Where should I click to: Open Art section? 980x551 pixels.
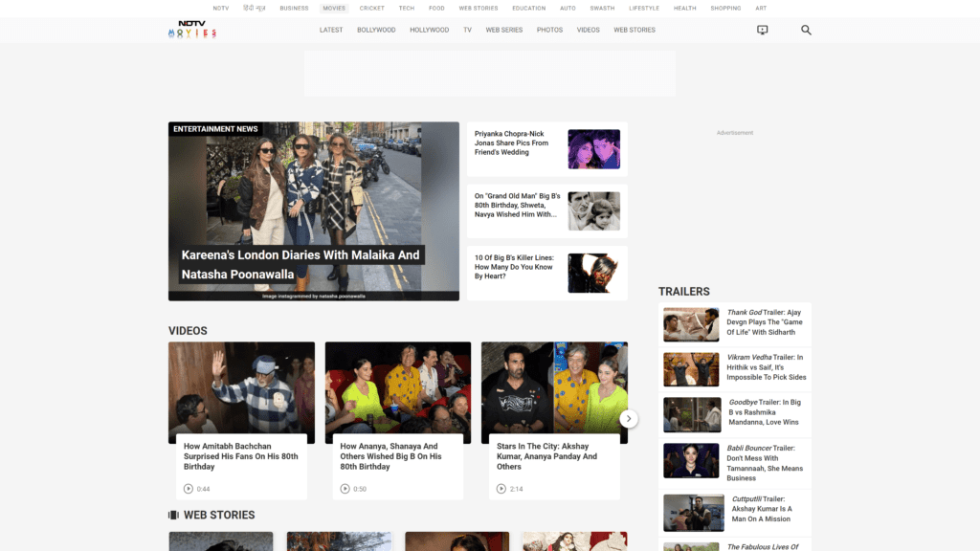(x=761, y=8)
